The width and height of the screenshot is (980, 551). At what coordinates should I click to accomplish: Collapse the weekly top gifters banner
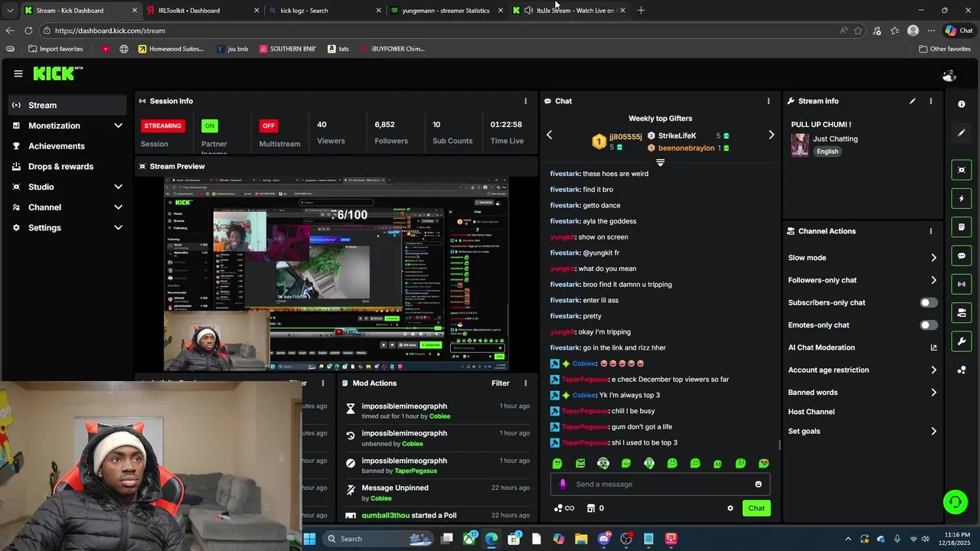[660, 162]
